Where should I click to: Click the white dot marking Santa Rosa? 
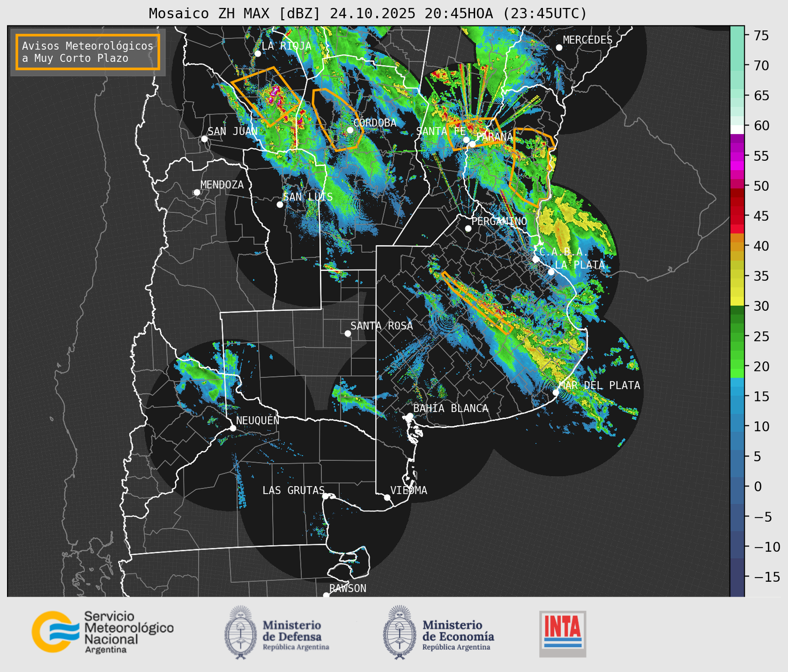348,333
